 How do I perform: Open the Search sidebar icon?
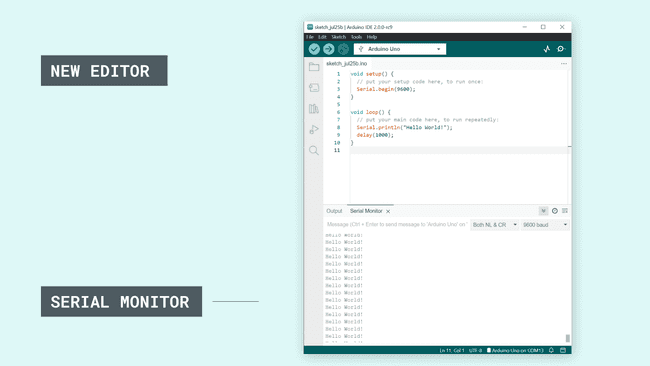[314, 150]
